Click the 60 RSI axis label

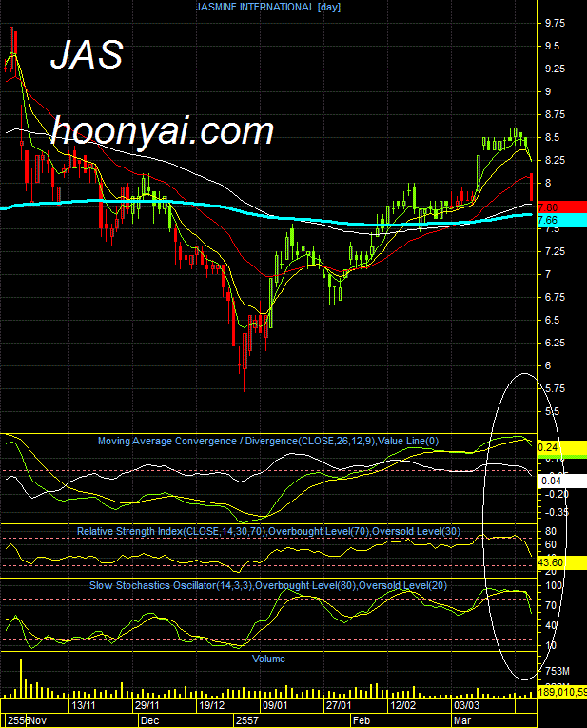click(x=550, y=544)
